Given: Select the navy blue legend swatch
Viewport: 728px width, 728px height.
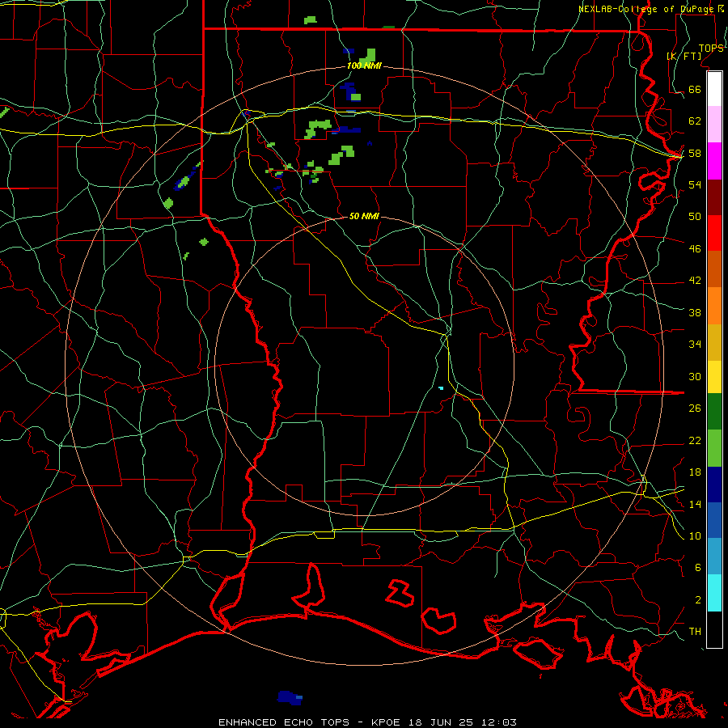Looking at the screenshot, I should point(714,485).
